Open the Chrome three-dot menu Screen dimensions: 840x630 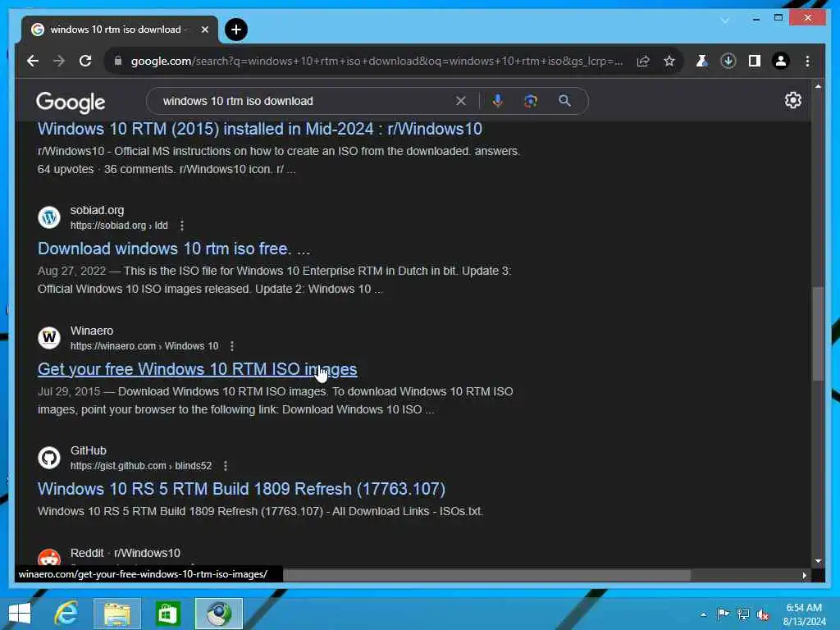point(807,61)
